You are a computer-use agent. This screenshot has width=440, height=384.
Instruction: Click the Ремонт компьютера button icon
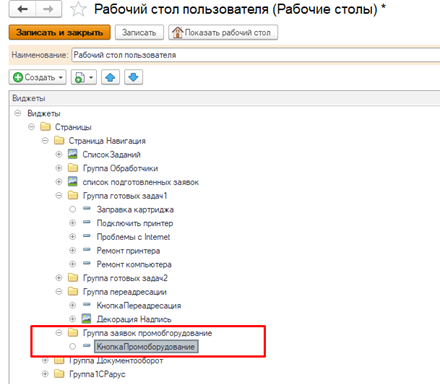87,263
